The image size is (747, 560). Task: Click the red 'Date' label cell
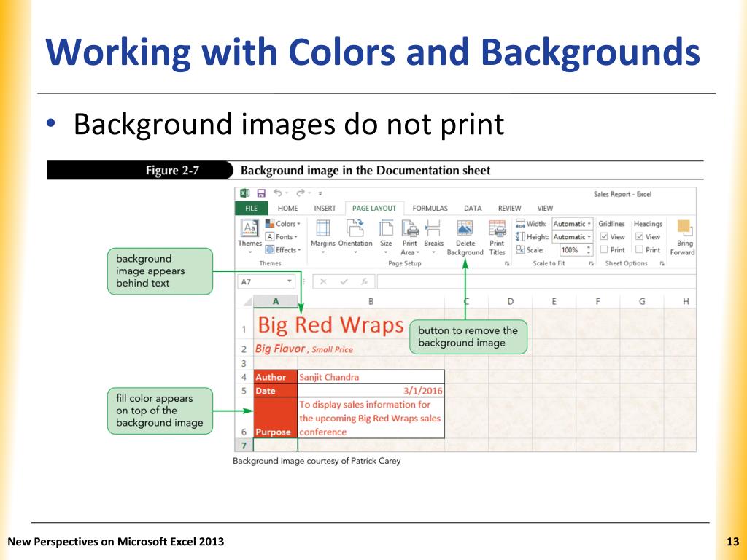275,391
